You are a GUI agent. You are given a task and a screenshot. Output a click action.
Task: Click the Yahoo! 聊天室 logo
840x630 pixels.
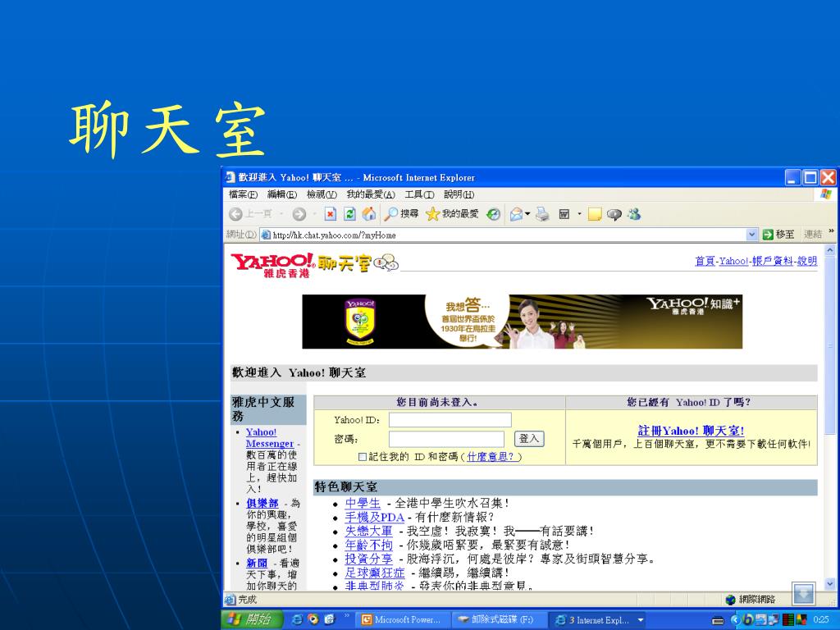[x=314, y=264]
